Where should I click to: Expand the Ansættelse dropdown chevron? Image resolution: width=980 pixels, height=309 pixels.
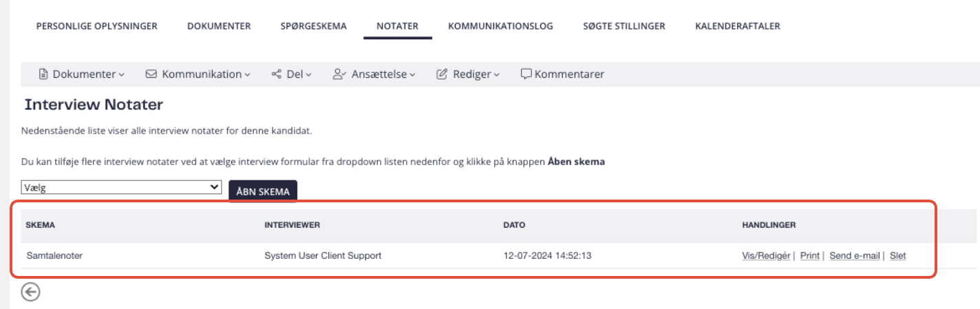[x=413, y=75]
